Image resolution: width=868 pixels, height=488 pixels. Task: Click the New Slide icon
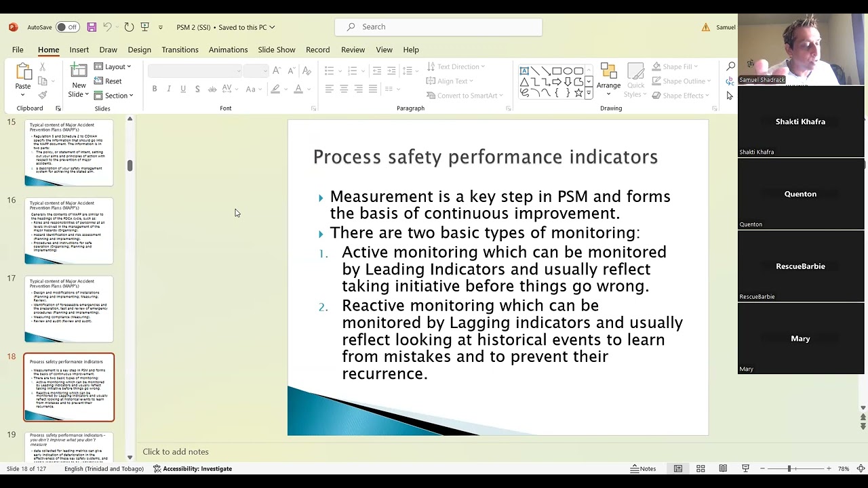[x=79, y=70]
